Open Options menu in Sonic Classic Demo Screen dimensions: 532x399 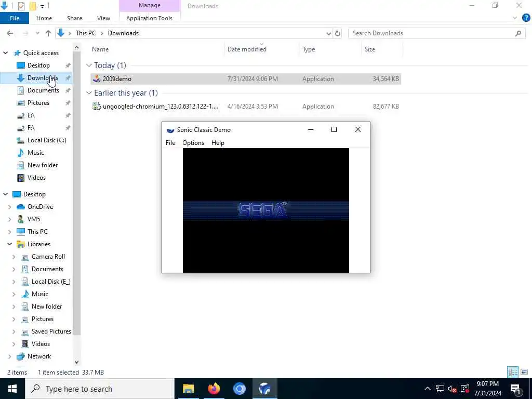[x=193, y=143]
